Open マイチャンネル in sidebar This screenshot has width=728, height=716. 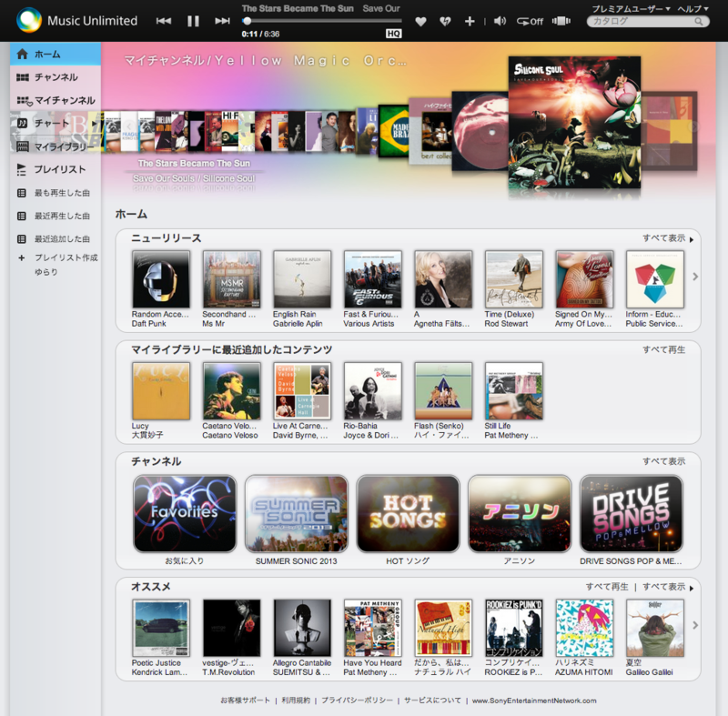pos(56,100)
